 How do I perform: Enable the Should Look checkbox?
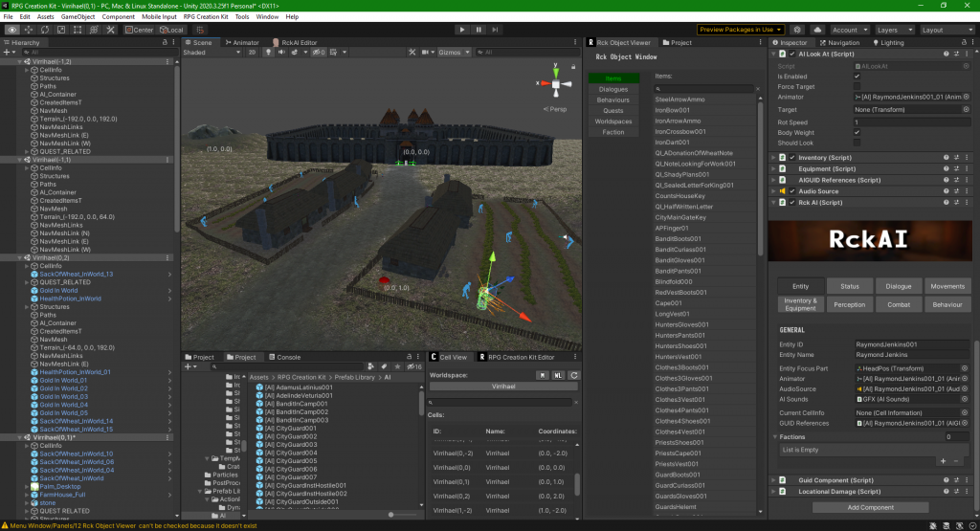click(857, 143)
